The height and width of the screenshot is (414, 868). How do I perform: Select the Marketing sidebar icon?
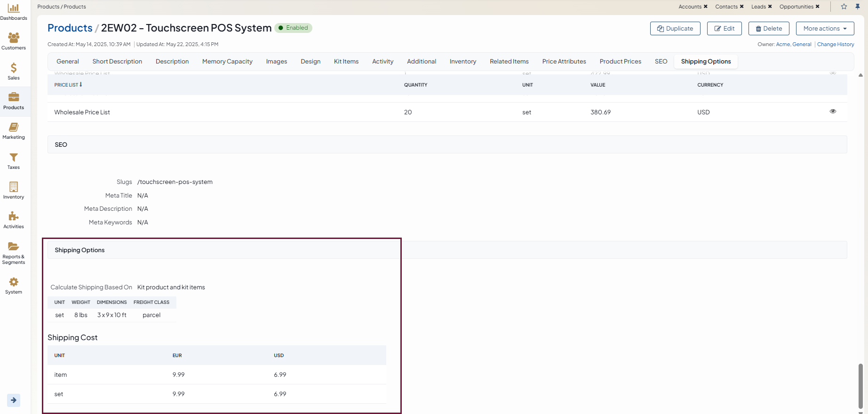pos(14,127)
